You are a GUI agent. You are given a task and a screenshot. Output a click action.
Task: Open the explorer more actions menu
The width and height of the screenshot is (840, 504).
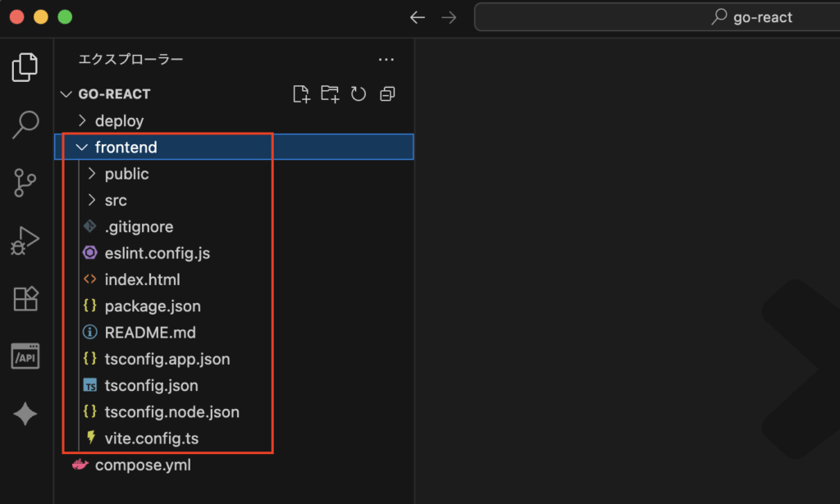pyautogui.click(x=386, y=60)
